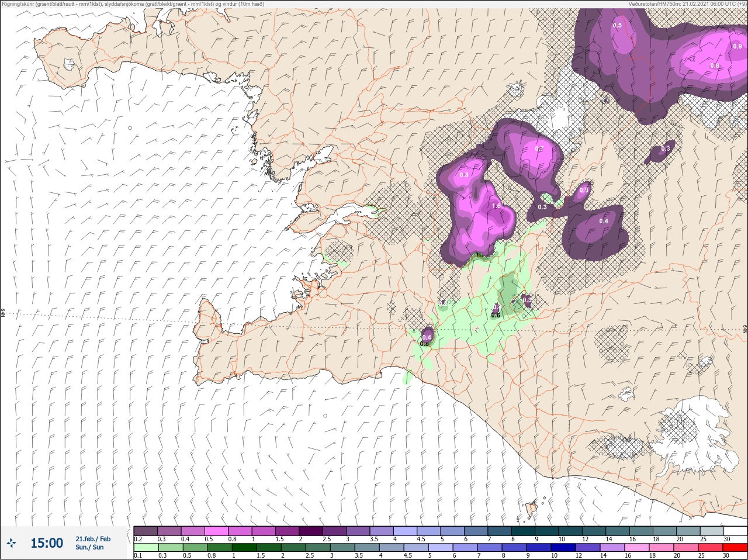Click the '21.feb./ Feb Sun./ Sun' date label
This screenshot has width=748, height=560.
pyautogui.click(x=92, y=543)
